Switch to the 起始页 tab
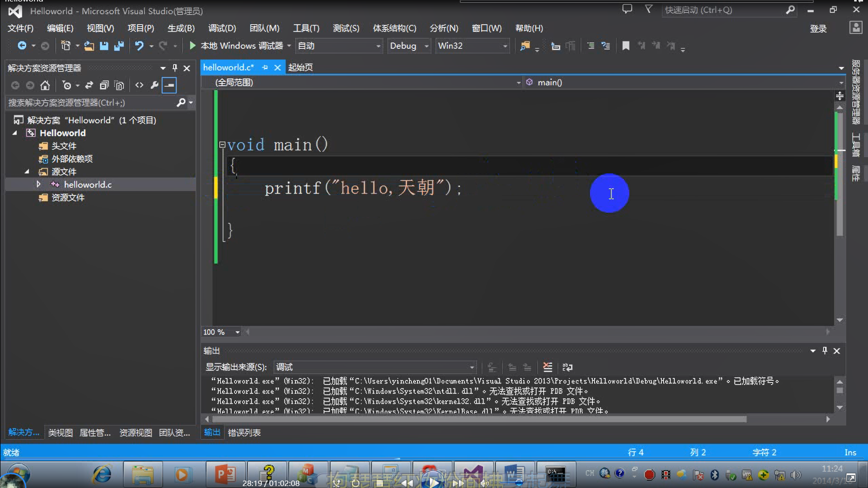 [x=300, y=67]
